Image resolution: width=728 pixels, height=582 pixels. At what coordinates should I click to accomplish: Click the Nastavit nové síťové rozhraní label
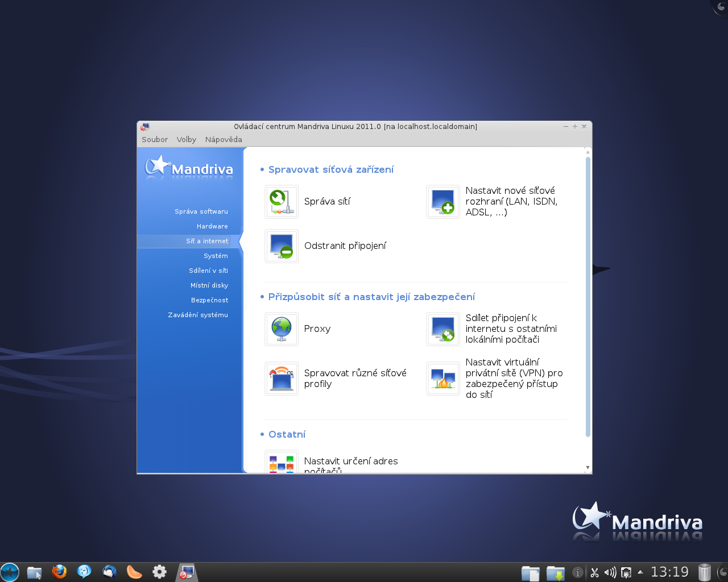[511, 202]
